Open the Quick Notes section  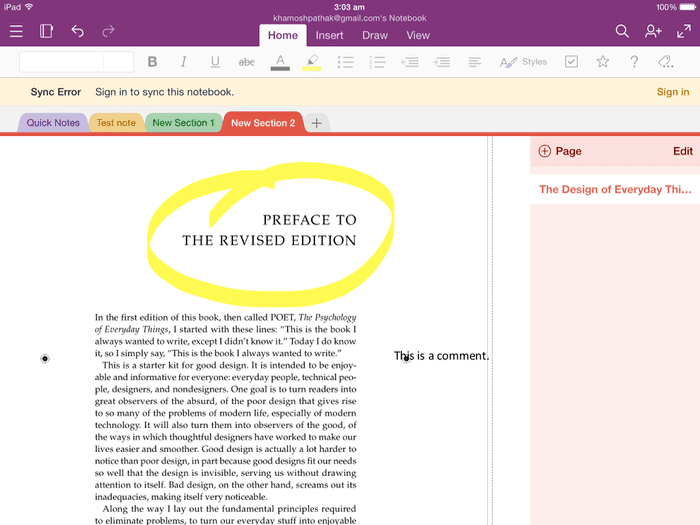coord(53,123)
